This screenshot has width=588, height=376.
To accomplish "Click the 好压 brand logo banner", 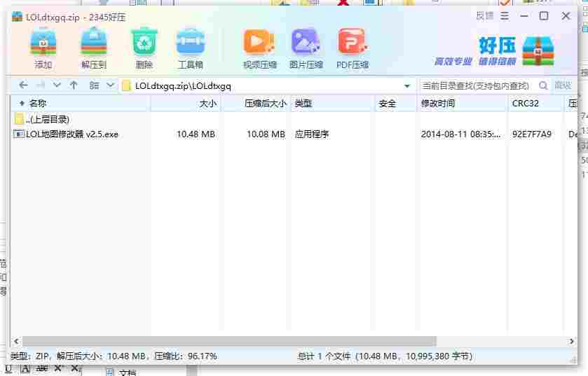I will tap(494, 51).
